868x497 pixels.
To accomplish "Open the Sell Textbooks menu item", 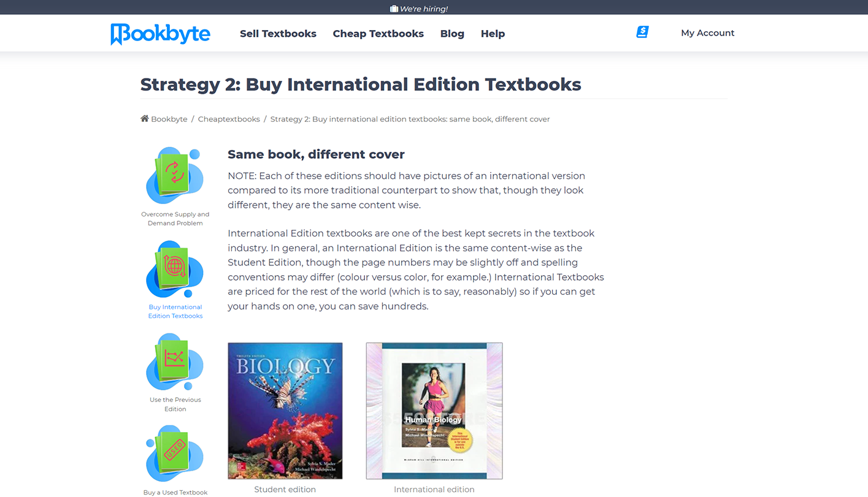I will pyautogui.click(x=278, y=34).
